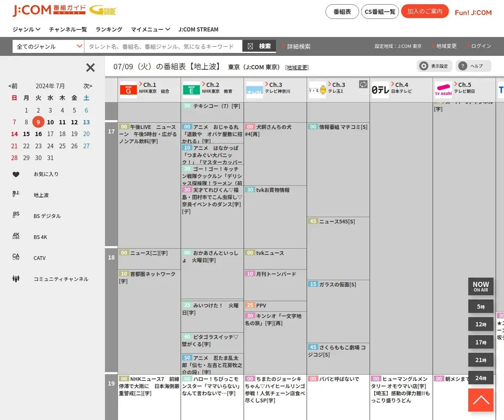Image resolution: width=504 pixels, height=420 pixels.
Task: Jump to the 12時 time slot
Action: click(481, 324)
